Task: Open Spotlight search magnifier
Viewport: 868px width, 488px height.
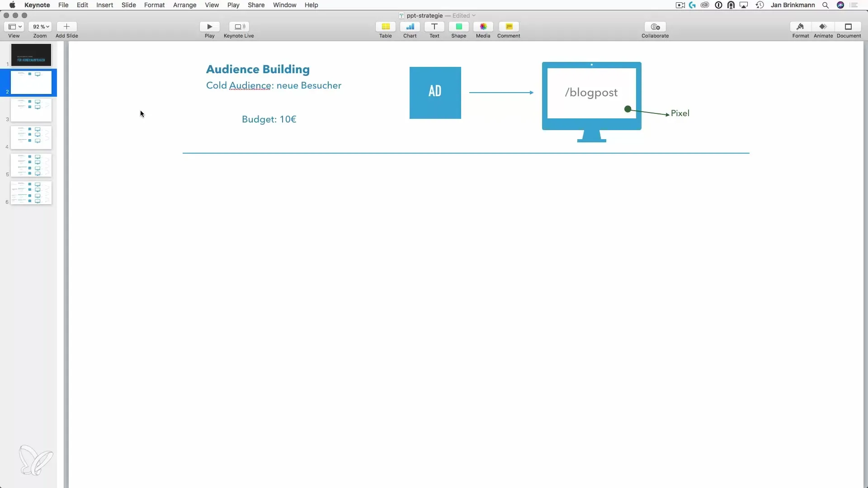Action: coord(826,5)
